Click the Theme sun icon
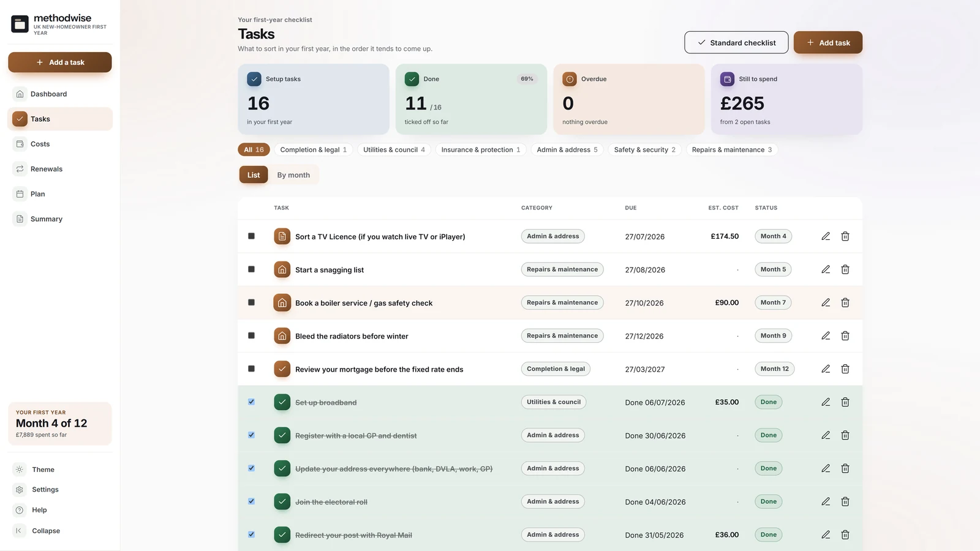 tap(20, 470)
